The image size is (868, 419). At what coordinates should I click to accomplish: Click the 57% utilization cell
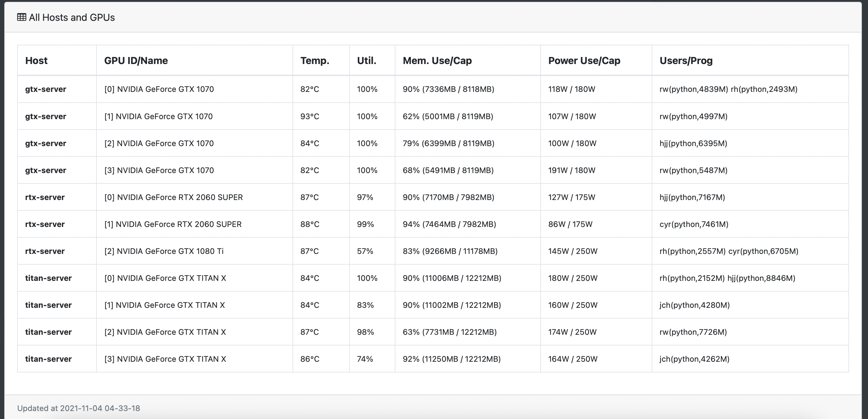(x=365, y=251)
